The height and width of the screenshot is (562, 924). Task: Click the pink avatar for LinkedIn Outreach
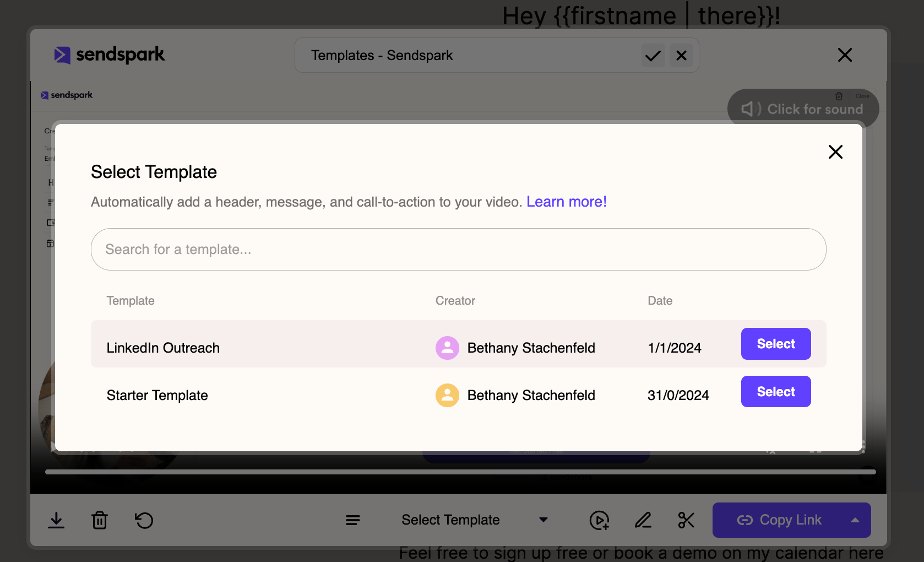pos(447,348)
